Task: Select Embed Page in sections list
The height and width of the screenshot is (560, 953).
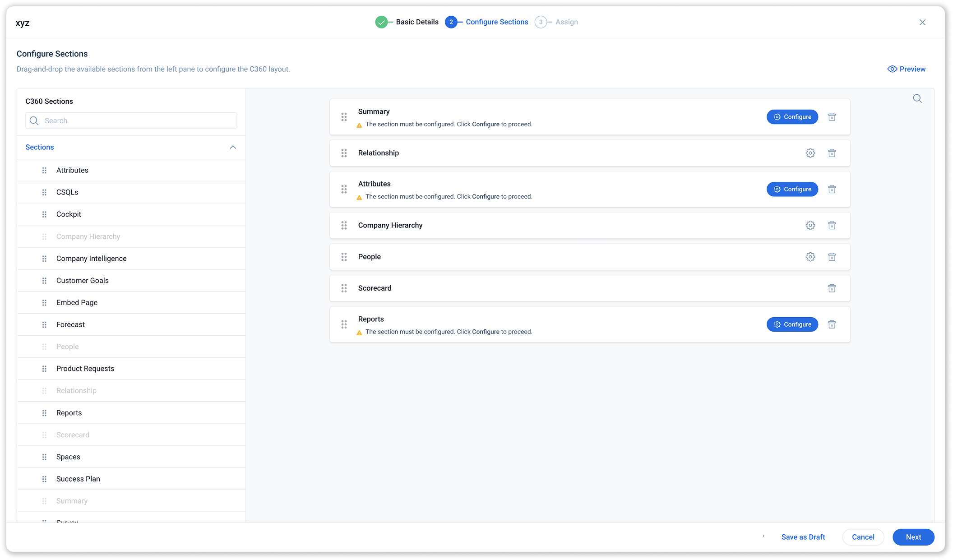Action: [x=131, y=302]
